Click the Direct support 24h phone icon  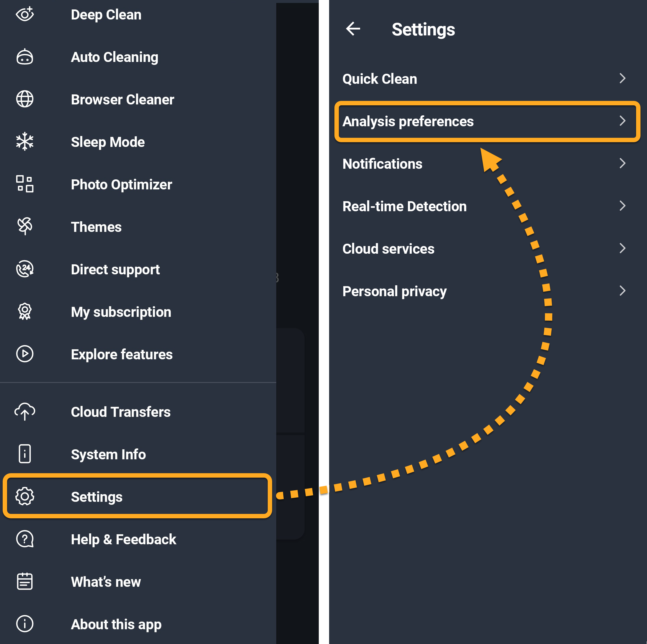(25, 269)
